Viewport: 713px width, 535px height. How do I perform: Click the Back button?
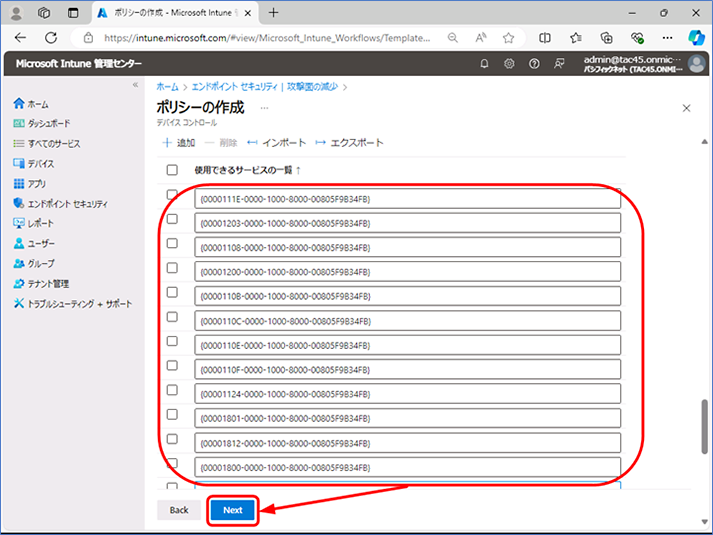179,510
